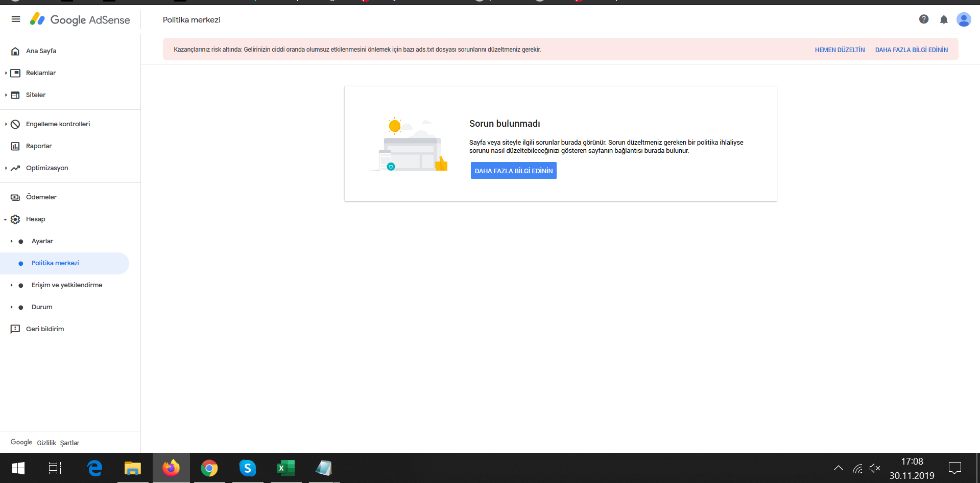
Task: Expand the Optimizasyon section arrow
Action: pyautogui.click(x=6, y=168)
